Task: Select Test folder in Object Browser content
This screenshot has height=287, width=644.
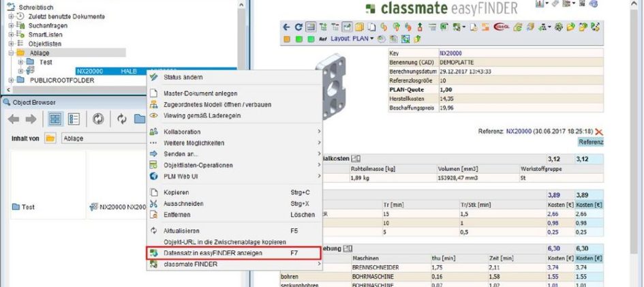Action: 23,207
